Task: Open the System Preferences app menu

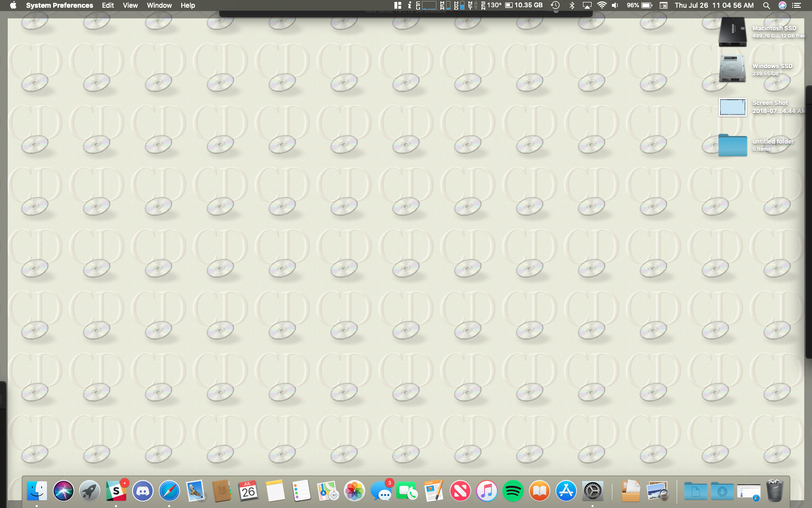Action: pos(59,5)
